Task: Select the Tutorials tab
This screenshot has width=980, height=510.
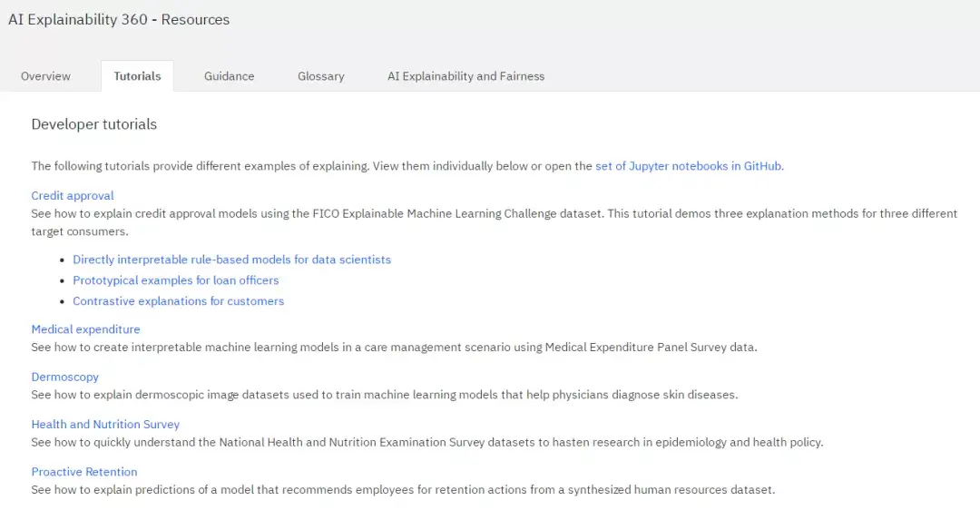Action: pyautogui.click(x=137, y=76)
